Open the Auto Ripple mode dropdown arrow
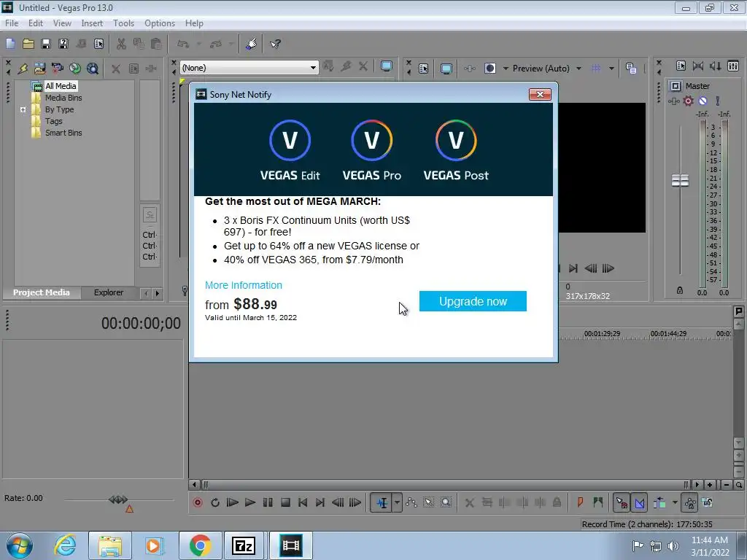This screenshot has width=747, height=560. 675,502
